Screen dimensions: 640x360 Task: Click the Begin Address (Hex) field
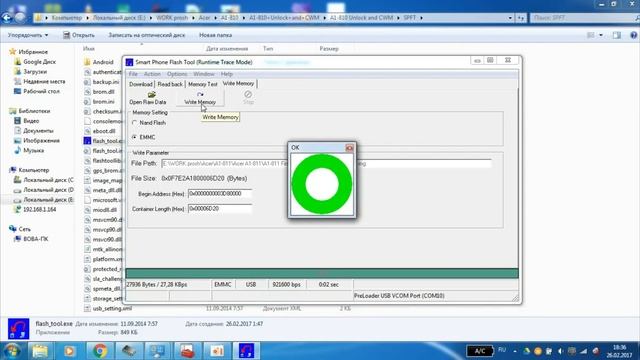(x=220, y=193)
